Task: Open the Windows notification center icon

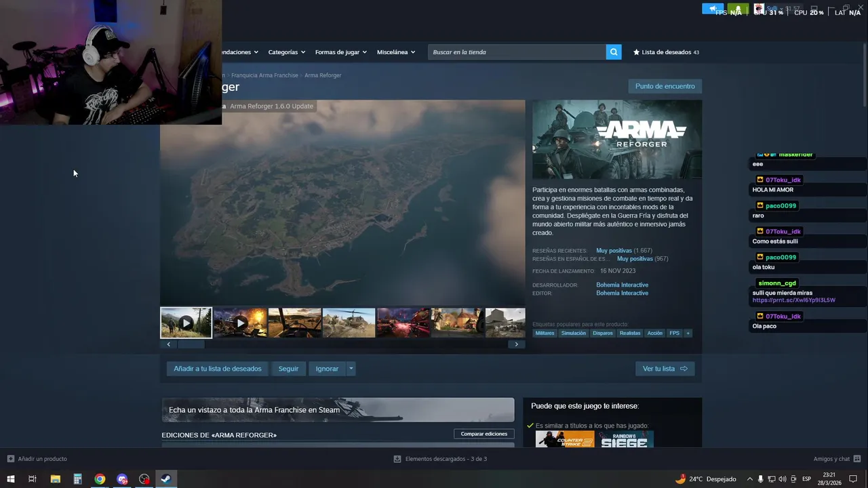Action: coord(853,479)
